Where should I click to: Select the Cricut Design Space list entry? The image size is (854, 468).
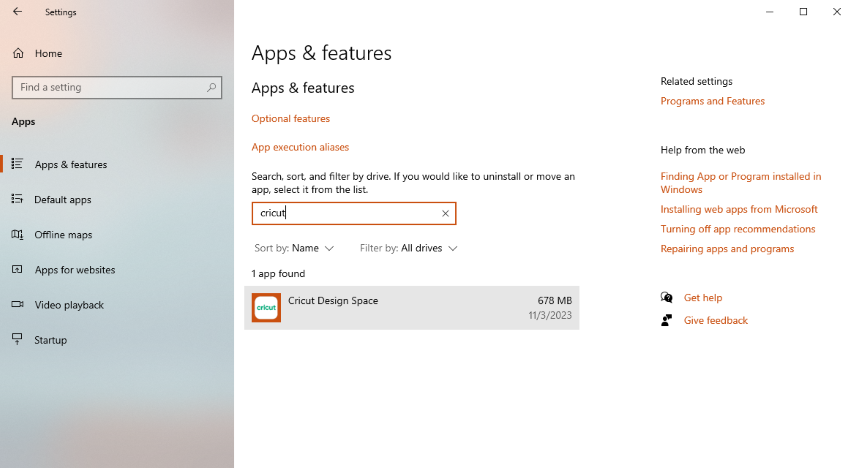pos(412,307)
